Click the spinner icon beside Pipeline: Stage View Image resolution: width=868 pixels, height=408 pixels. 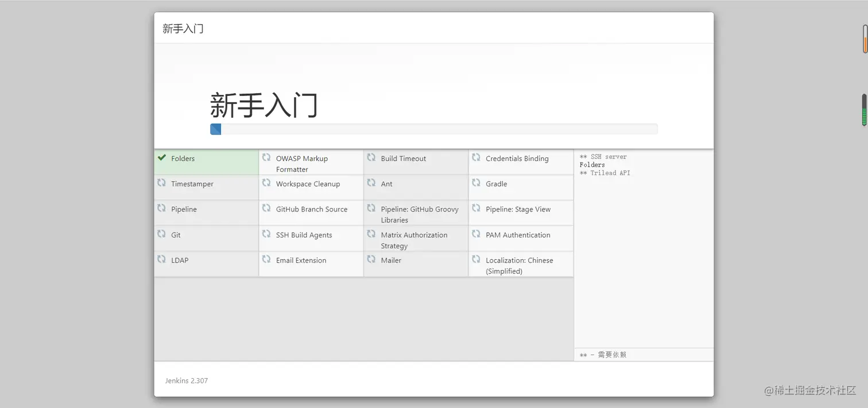pyautogui.click(x=476, y=208)
